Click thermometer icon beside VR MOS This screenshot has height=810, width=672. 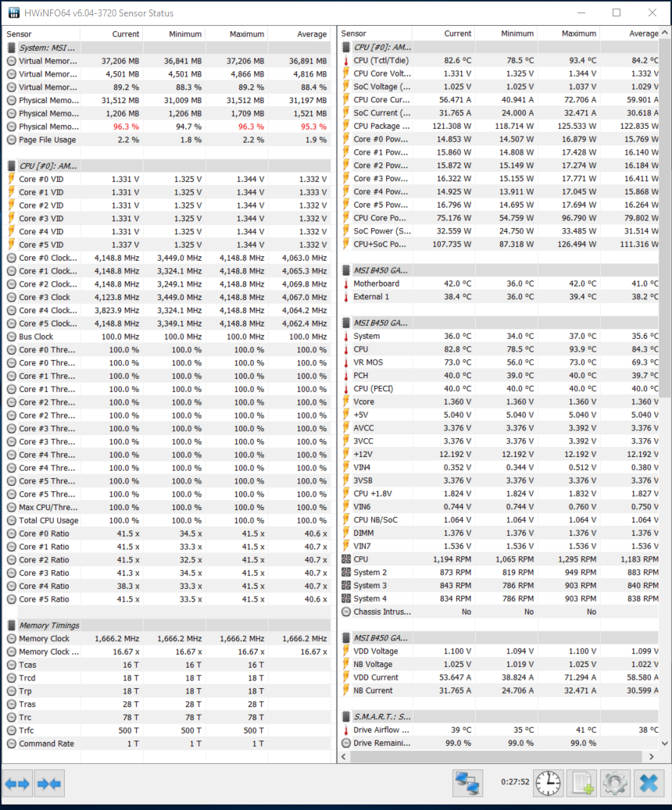(x=346, y=362)
